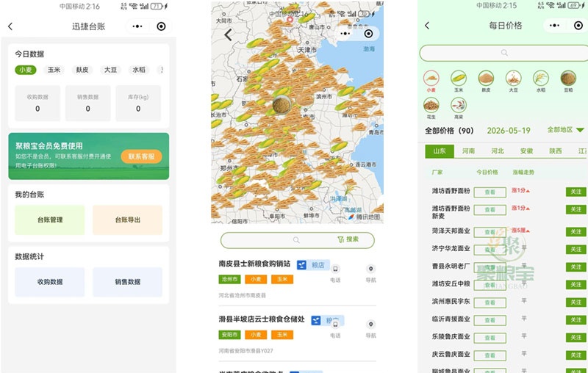Switch to the 安徽 province tab
The height and width of the screenshot is (373, 588).
pos(526,151)
